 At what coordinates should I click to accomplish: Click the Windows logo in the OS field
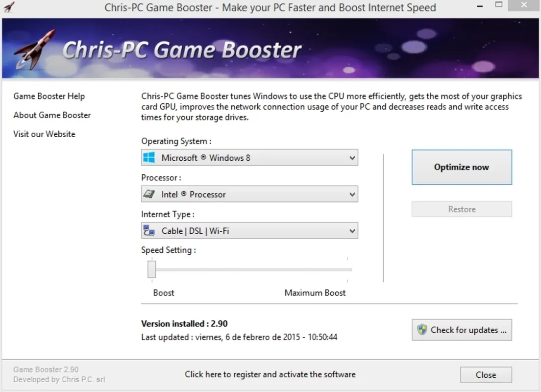pyautogui.click(x=149, y=158)
